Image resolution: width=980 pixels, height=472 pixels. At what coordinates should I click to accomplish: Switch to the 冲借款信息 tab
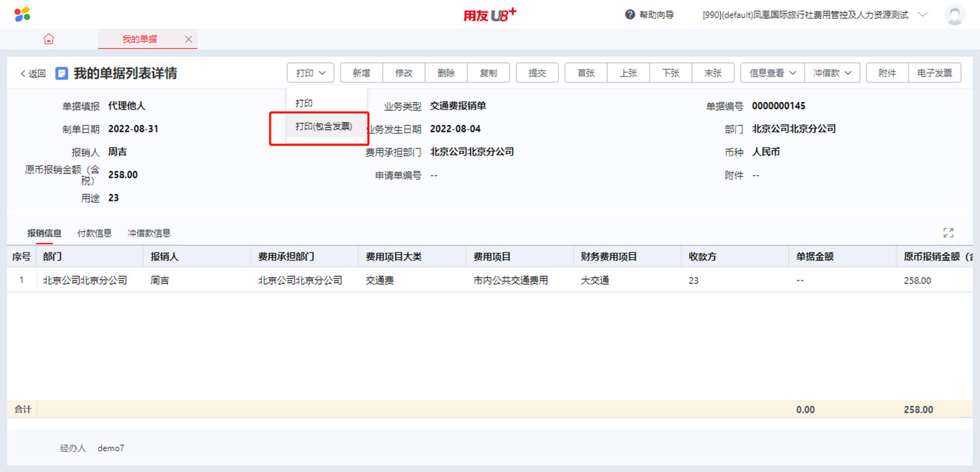coord(149,233)
